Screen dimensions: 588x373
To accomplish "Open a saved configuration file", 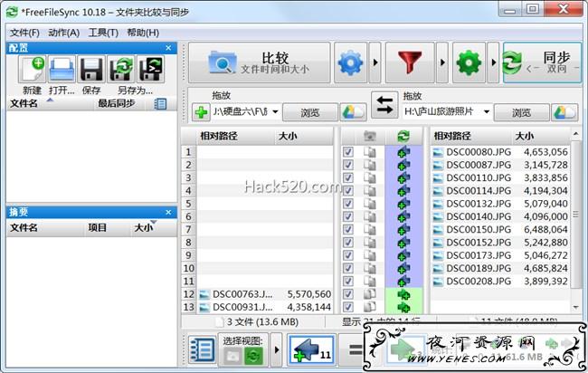I will 62,69.
